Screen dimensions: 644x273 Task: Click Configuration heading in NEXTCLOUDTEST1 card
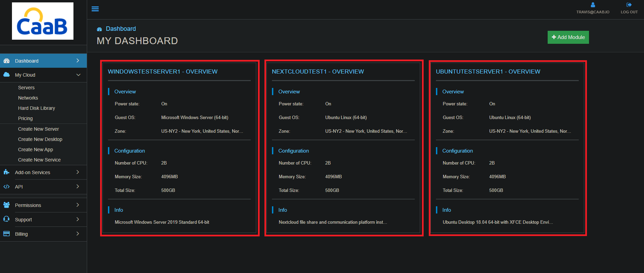click(x=293, y=151)
